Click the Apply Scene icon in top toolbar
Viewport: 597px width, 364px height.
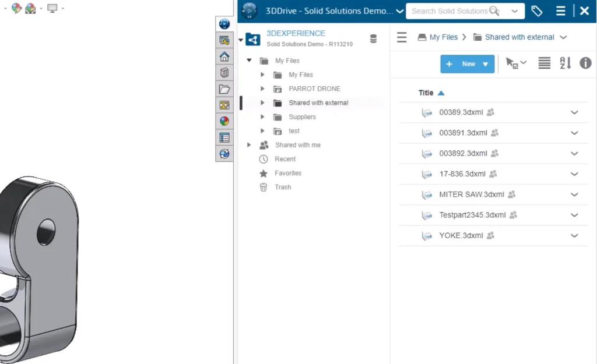(x=30, y=8)
